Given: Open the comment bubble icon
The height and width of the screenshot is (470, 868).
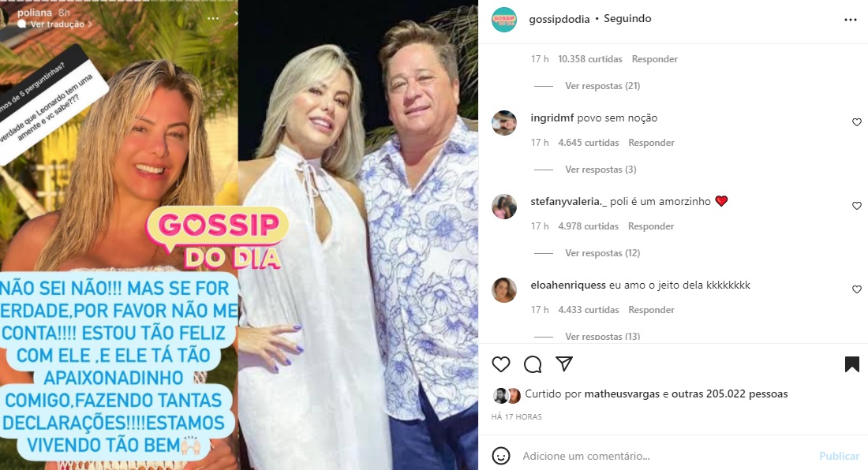Looking at the screenshot, I should 533,364.
